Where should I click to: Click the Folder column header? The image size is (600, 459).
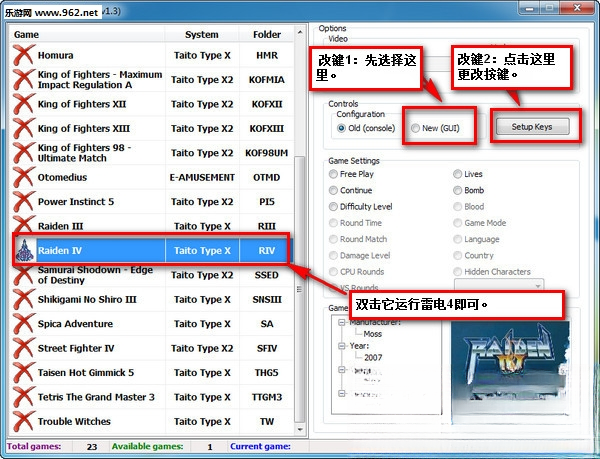tap(267, 34)
